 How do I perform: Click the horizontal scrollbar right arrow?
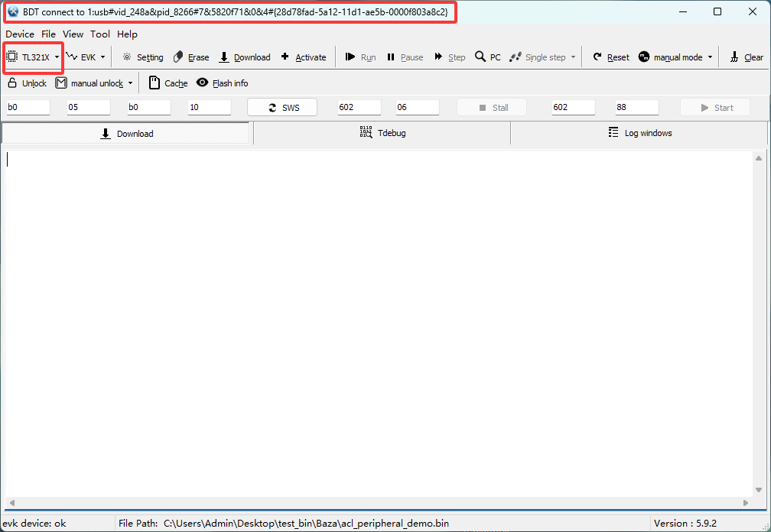coord(746,502)
